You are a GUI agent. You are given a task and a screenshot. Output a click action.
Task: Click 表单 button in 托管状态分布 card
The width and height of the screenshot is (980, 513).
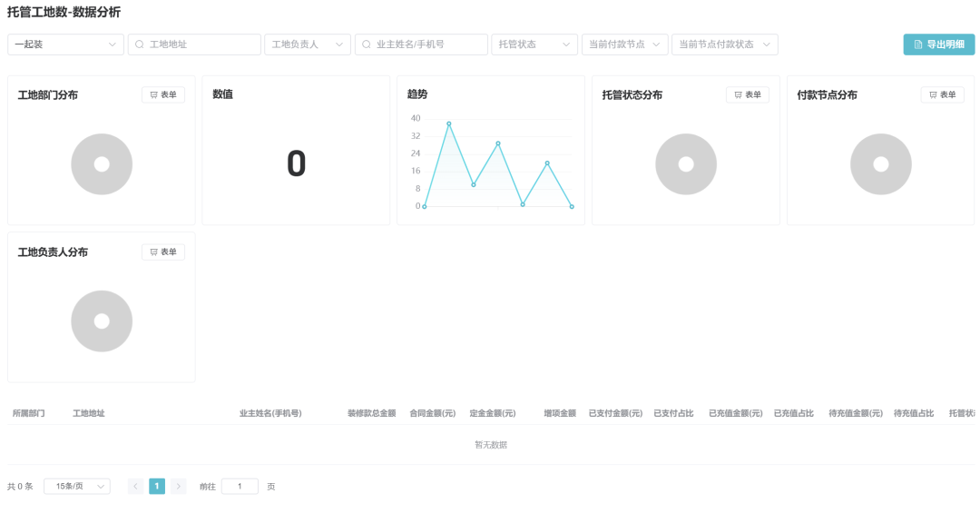[x=748, y=95]
